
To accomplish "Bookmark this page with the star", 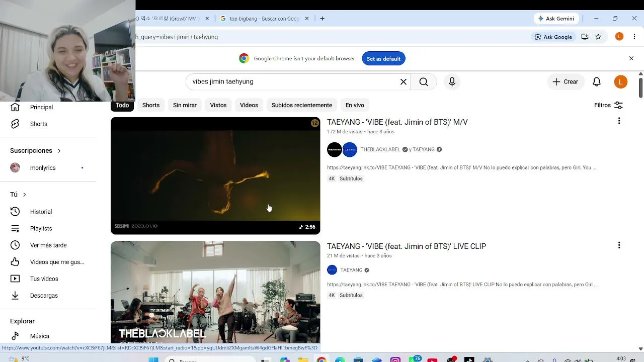I will [598, 37].
